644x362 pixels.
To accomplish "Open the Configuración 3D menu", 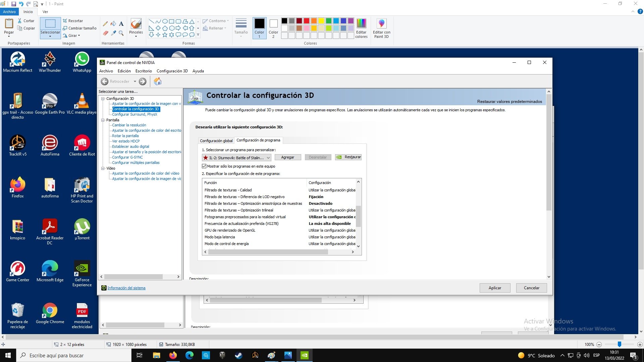I will (172, 71).
